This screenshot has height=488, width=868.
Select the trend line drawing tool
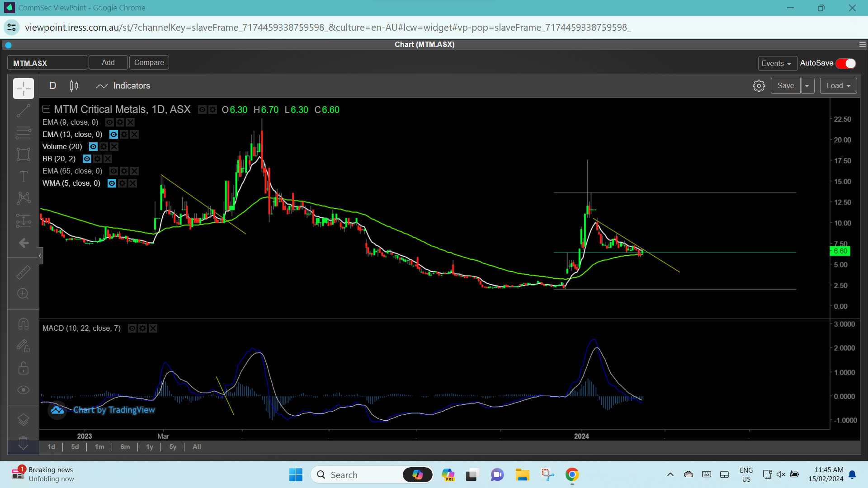point(24,111)
